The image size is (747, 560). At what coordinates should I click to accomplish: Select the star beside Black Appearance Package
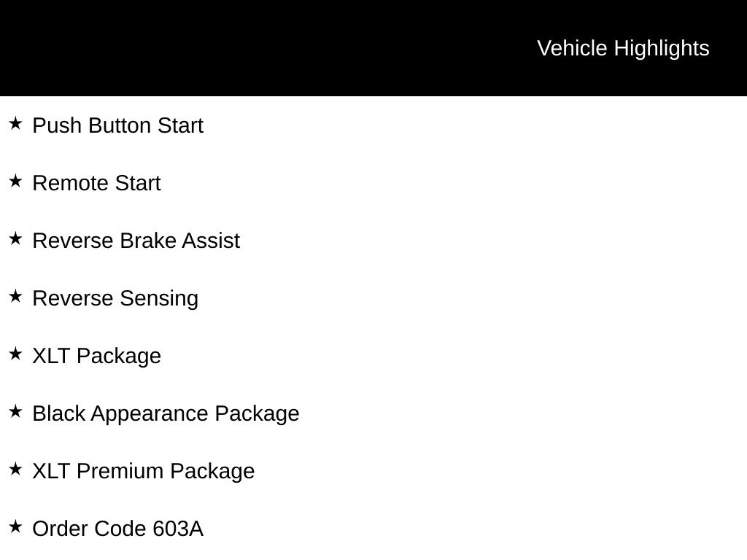click(15, 411)
